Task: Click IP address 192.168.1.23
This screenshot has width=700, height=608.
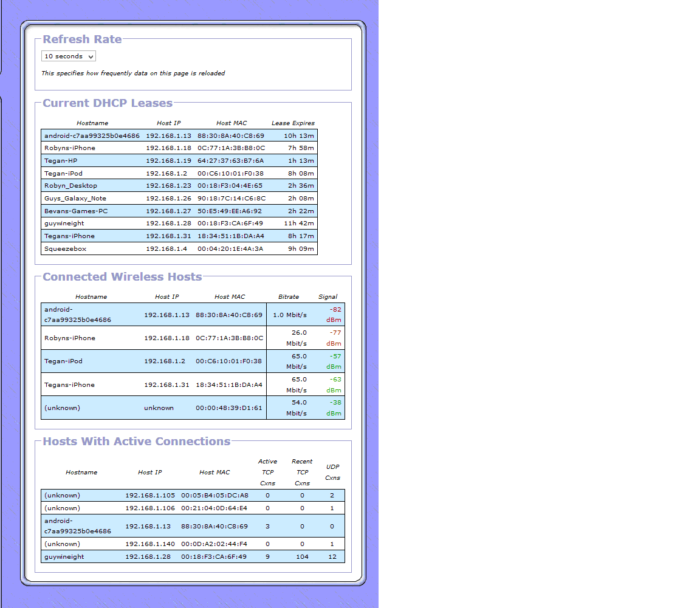Action: (x=169, y=186)
